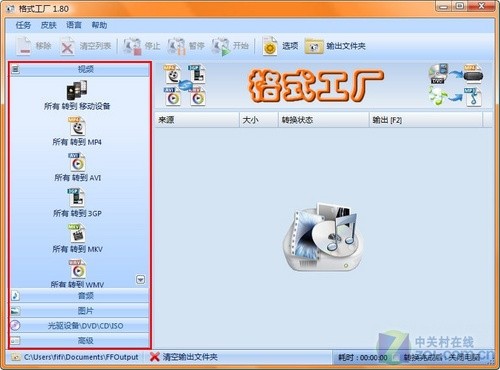Click 清空列表 to clear the task list
Screen dimensions: 500x370
pos(86,46)
